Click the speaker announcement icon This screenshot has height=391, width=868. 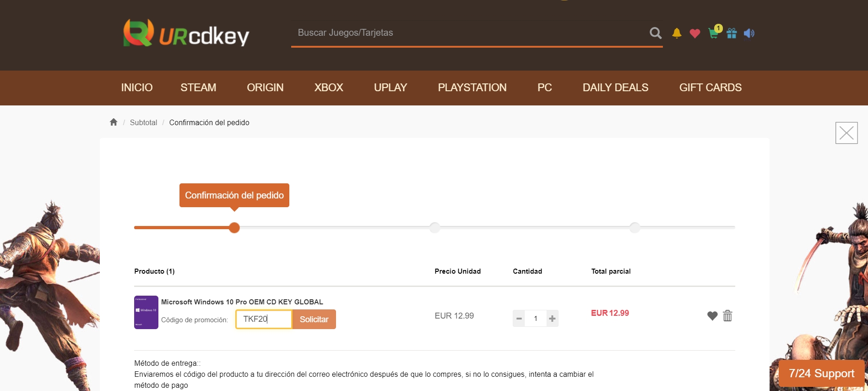(x=749, y=33)
